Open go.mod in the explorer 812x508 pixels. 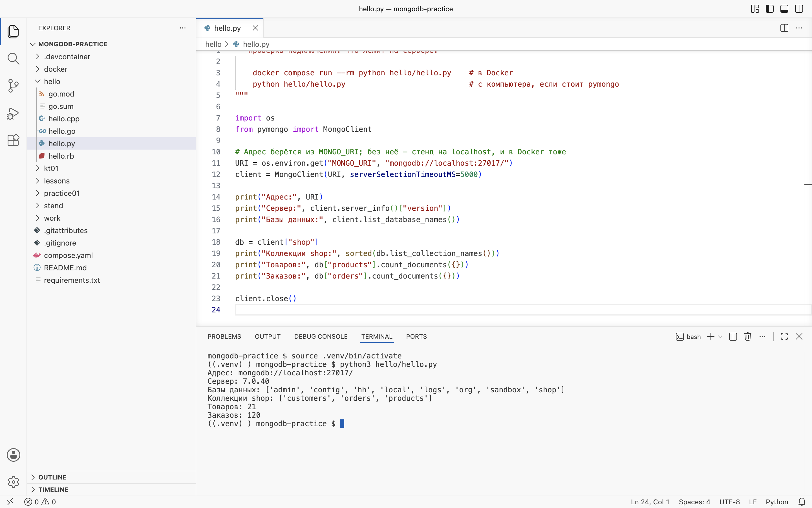click(111, 94)
